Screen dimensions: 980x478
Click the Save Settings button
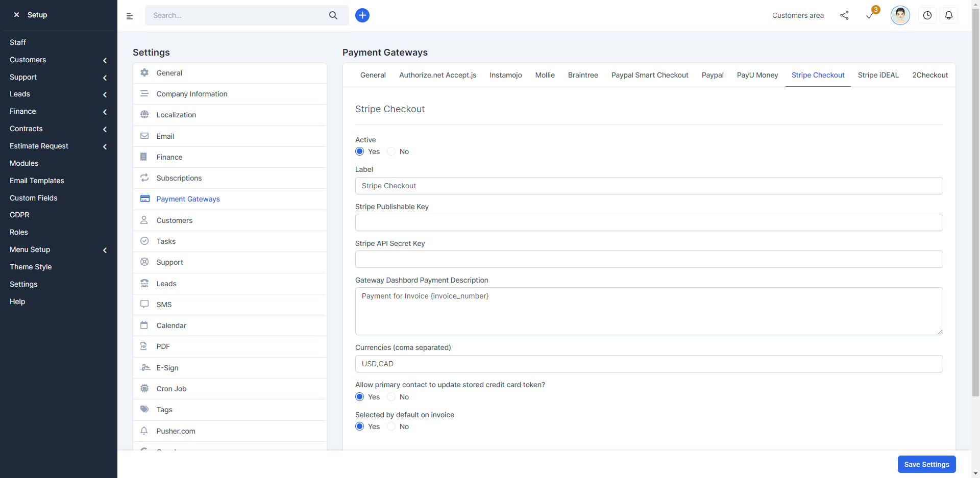pos(926,464)
